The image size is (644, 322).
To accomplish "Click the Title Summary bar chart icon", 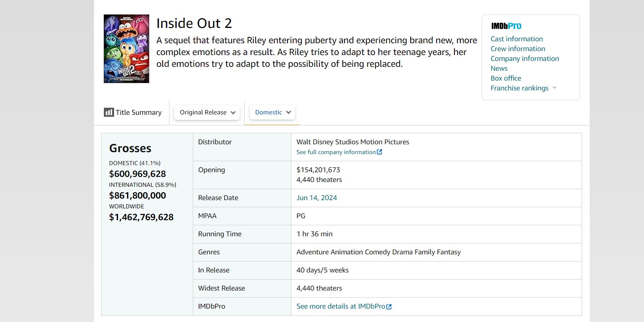I will [x=109, y=112].
